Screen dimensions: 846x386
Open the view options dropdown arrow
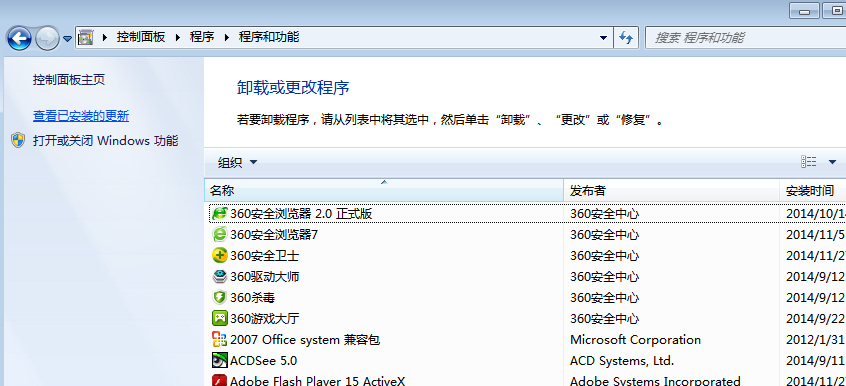[832, 161]
